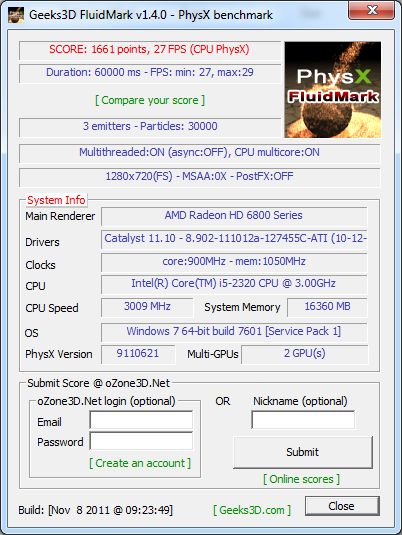
Task: Focus the Nickname (optional) field
Action: [x=303, y=420]
